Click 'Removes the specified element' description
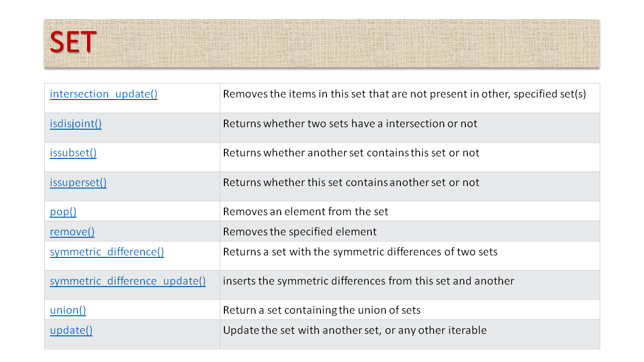Image resolution: width=644 pixels, height=362 pixels. point(300,232)
